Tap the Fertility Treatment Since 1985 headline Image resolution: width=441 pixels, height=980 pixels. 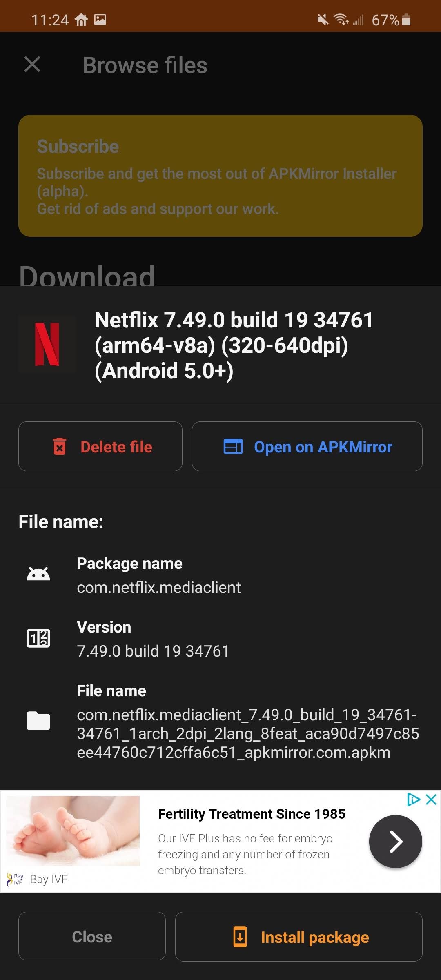click(x=252, y=813)
